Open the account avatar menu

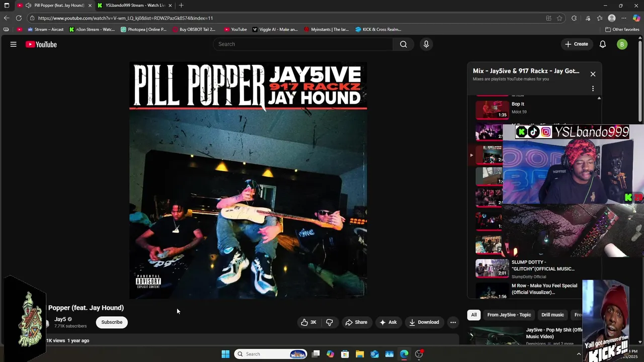(x=622, y=44)
